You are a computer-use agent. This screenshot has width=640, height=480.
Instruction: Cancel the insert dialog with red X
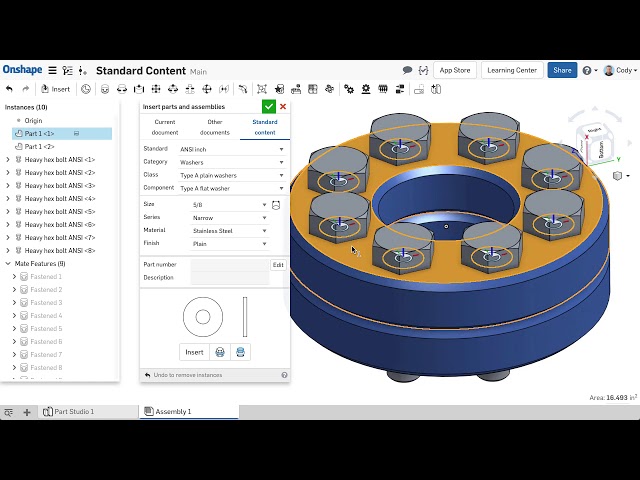pyautogui.click(x=283, y=107)
